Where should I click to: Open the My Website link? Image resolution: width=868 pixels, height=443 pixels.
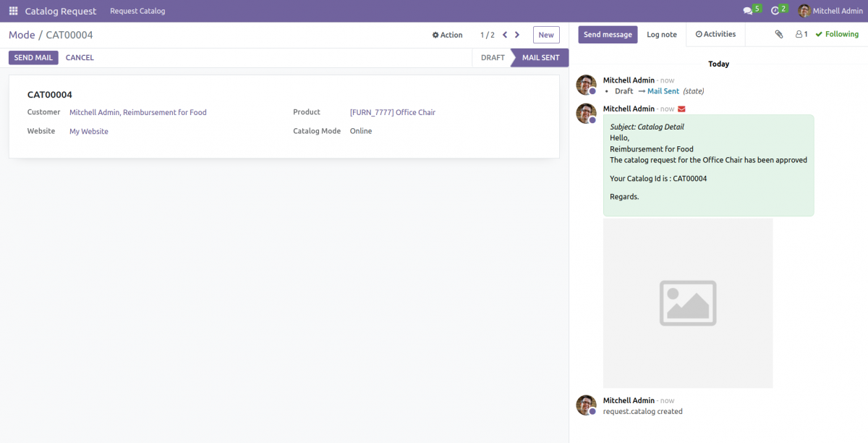pyautogui.click(x=88, y=131)
